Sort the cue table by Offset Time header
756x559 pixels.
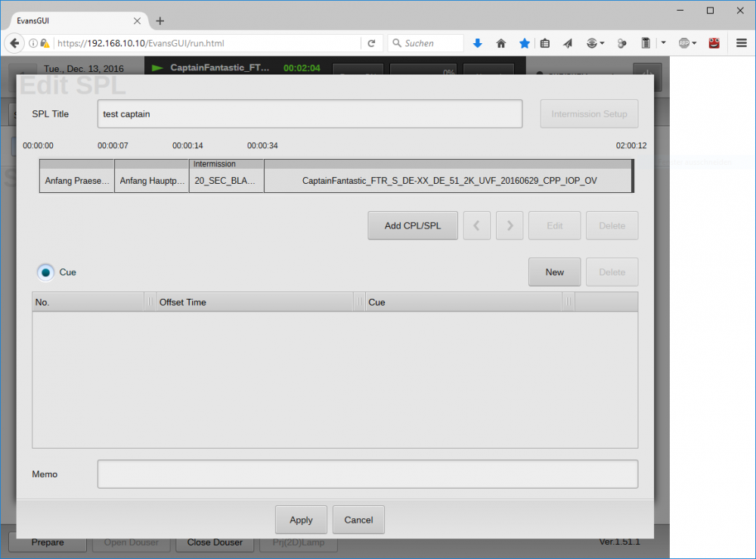tap(253, 302)
